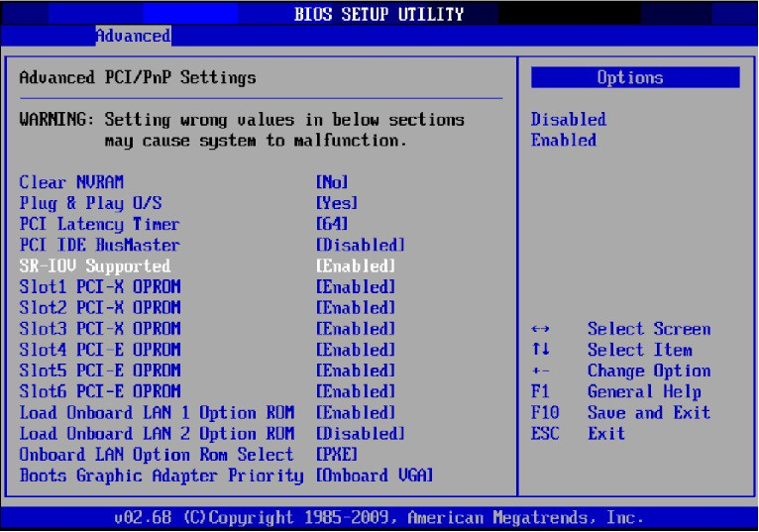Choose Disabled in the Options panel
Image resolution: width=759 pixels, height=532 pixels.
(568, 119)
